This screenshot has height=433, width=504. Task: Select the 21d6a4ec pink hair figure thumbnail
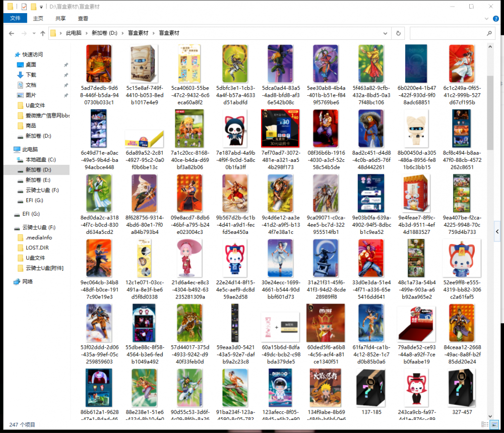pos(190,258)
